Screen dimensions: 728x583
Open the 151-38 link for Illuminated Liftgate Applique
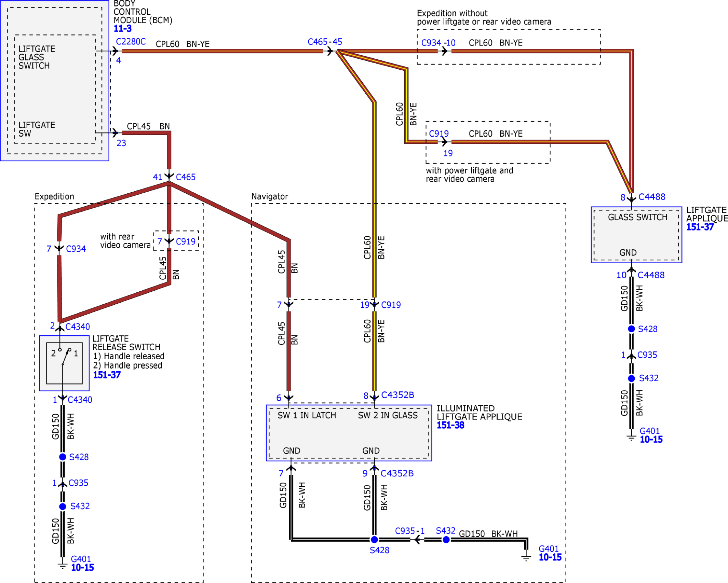tap(450, 425)
